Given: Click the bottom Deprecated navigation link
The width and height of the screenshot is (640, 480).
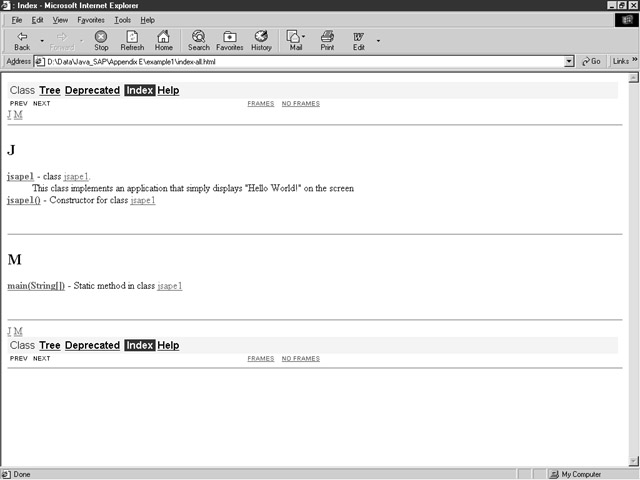Looking at the screenshot, I should [x=92, y=345].
